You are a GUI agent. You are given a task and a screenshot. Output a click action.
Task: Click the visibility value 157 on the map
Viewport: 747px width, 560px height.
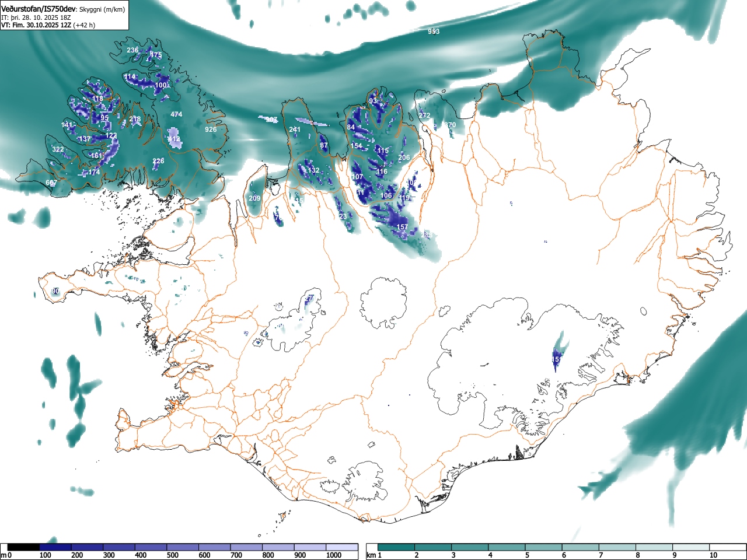click(402, 227)
